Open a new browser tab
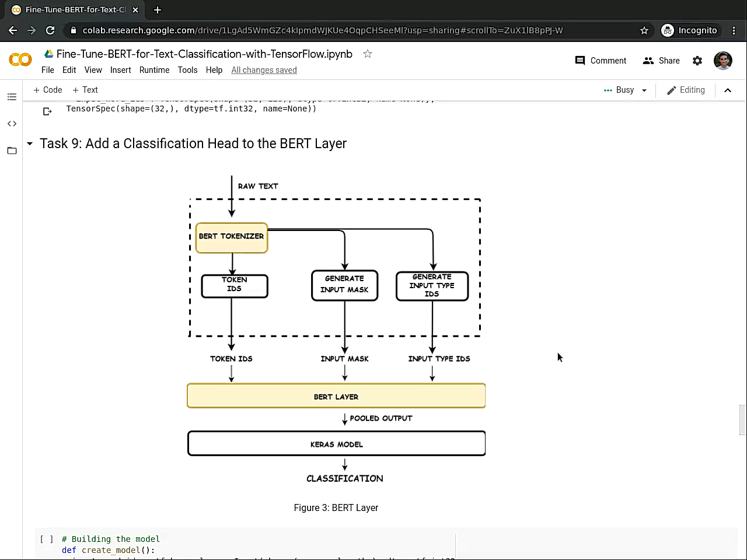Viewport: 747px width, 560px height. click(158, 10)
